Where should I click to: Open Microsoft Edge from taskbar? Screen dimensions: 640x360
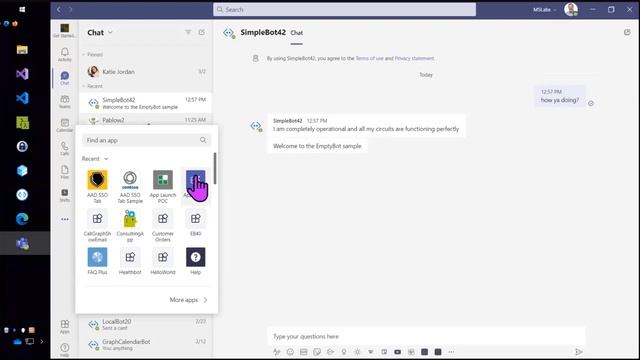pos(22,219)
